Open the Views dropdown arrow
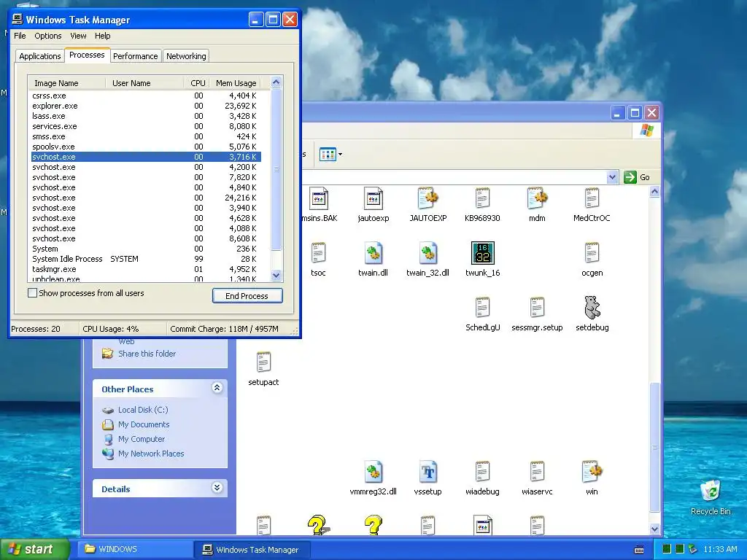The width and height of the screenshot is (747, 560). pyautogui.click(x=340, y=155)
